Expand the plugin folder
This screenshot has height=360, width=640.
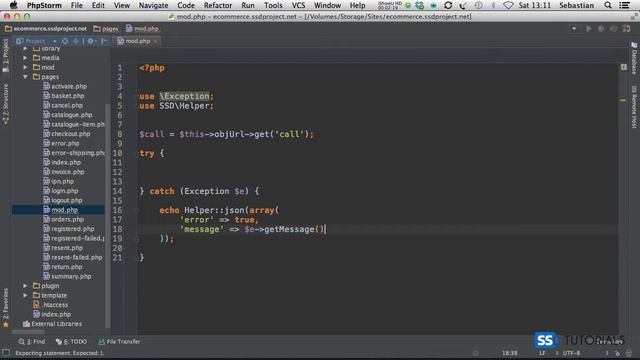(25, 286)
